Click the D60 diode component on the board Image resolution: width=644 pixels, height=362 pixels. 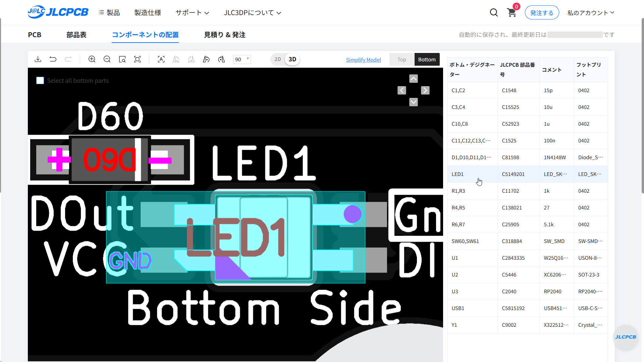[x=111, y=160]
